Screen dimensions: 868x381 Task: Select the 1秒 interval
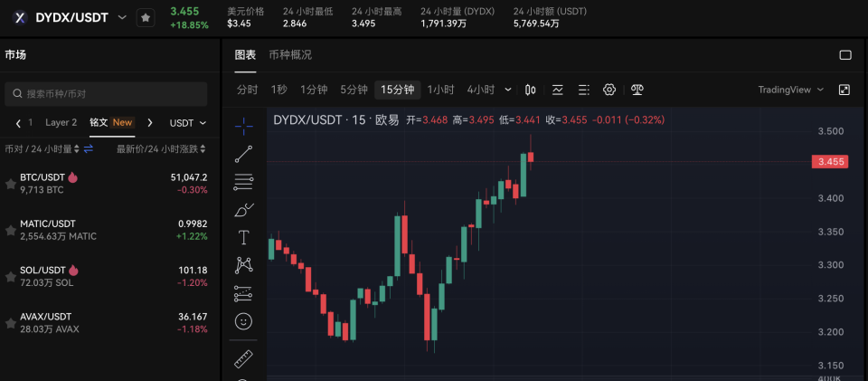point(279,90)
